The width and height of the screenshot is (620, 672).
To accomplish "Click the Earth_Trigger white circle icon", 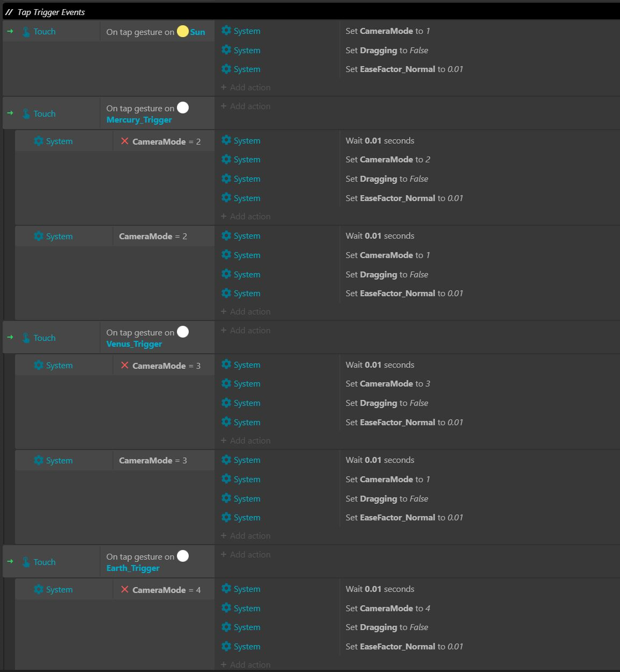I will pos(183,556).
